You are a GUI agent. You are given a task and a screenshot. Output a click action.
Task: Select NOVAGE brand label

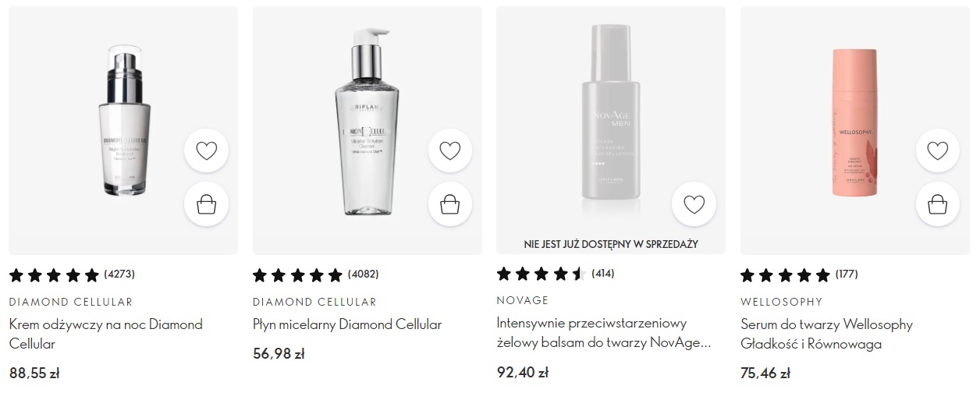click(523, 300)
